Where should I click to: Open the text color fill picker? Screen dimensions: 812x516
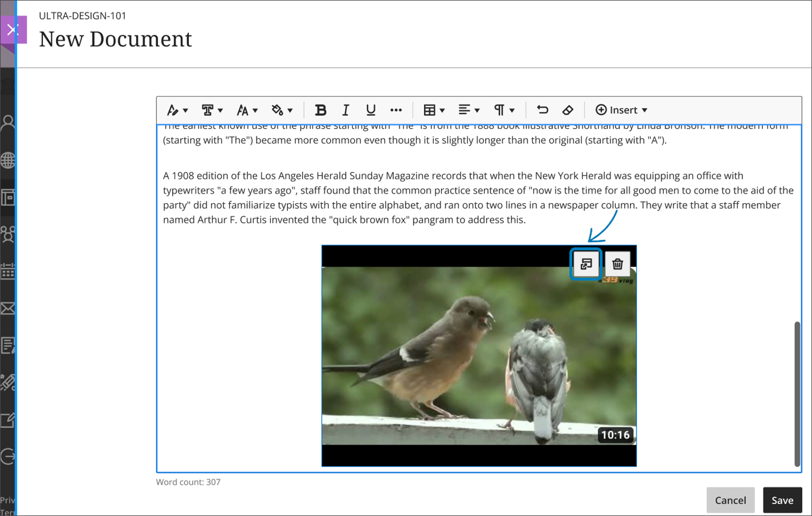coord(282,110)
